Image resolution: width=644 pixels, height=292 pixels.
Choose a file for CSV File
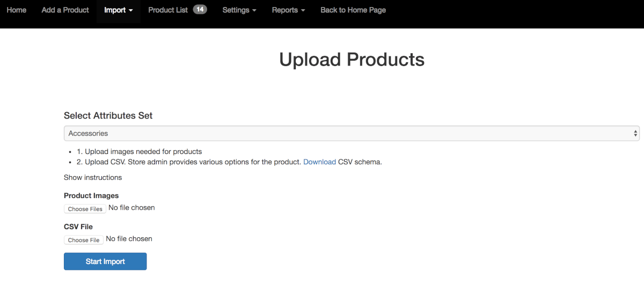click(x=84, y=240)
